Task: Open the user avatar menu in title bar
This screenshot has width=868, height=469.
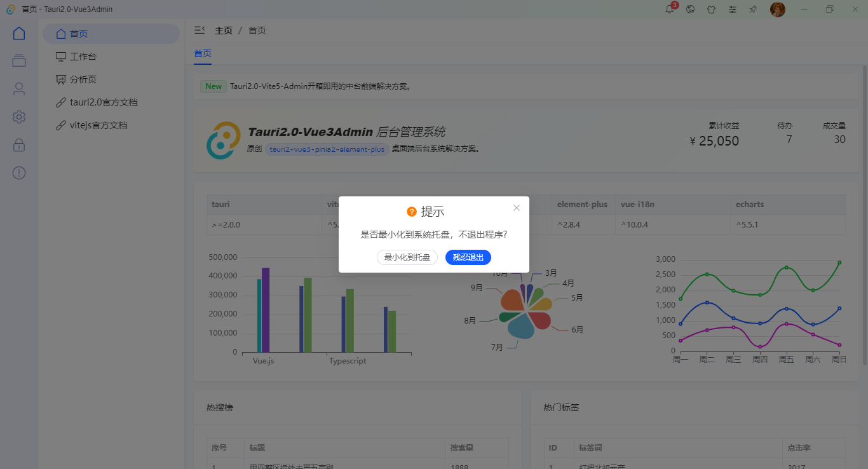Action: point(777,10)
